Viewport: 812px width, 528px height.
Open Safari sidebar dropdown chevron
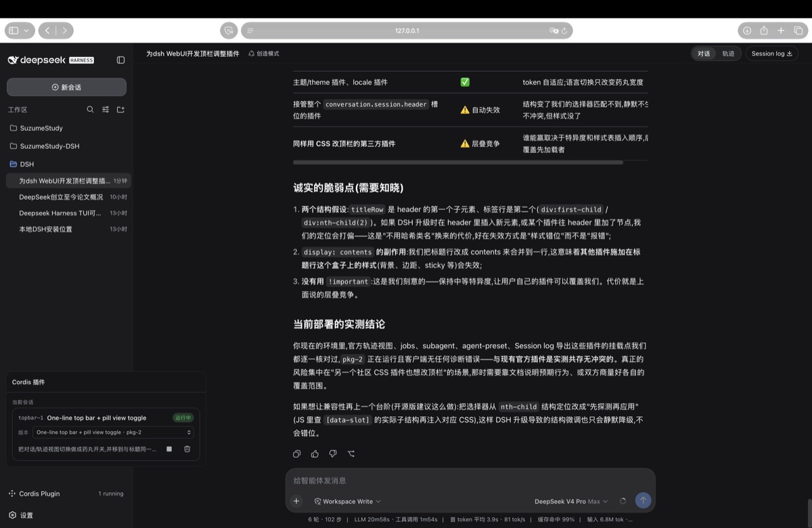[26, 30]
